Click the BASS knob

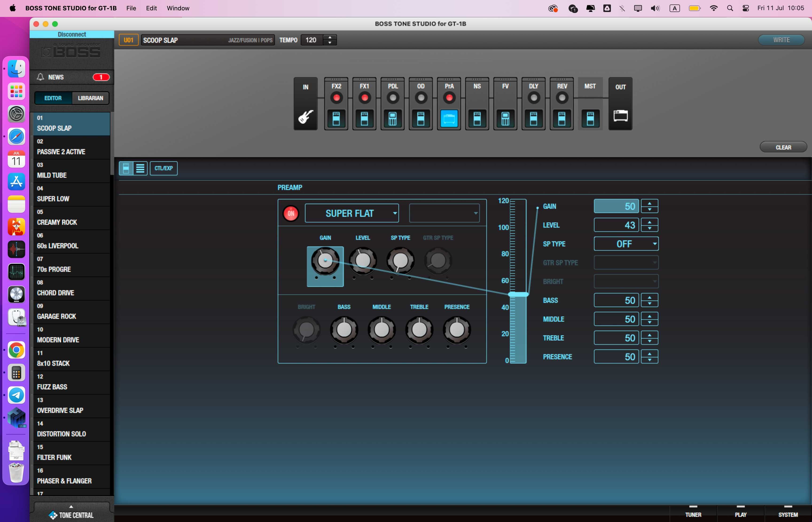tap(344, 329)
